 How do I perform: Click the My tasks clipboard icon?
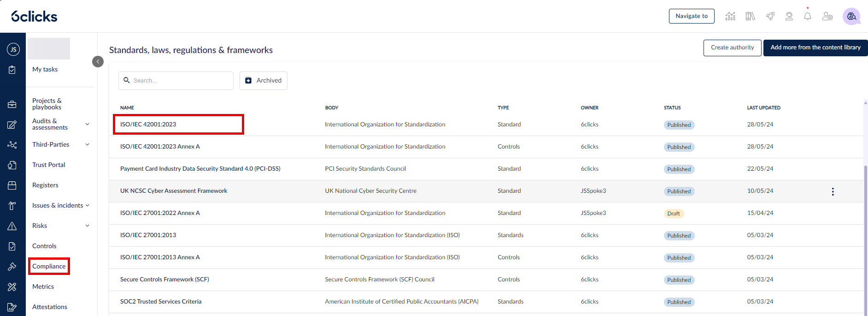(x=12, y=70)
